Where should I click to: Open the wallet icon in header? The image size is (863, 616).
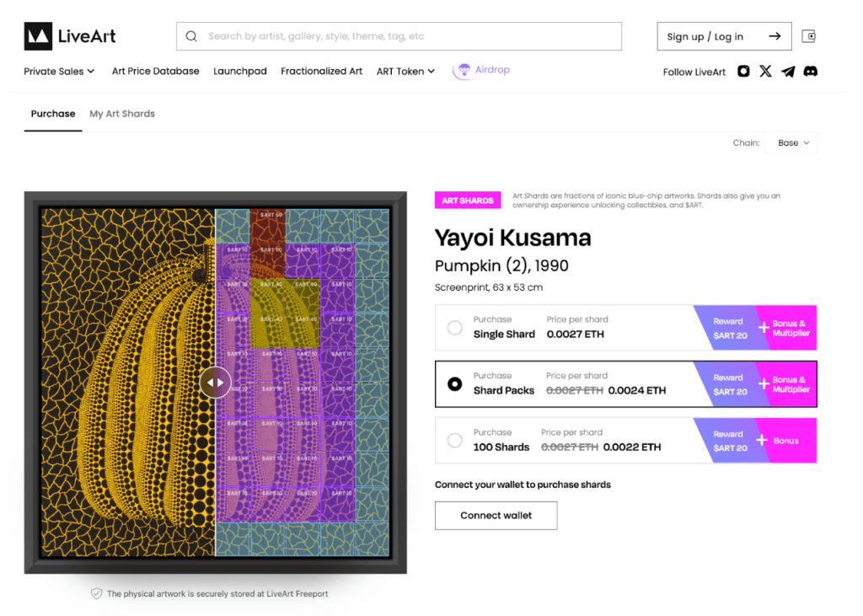coord(808,36)
